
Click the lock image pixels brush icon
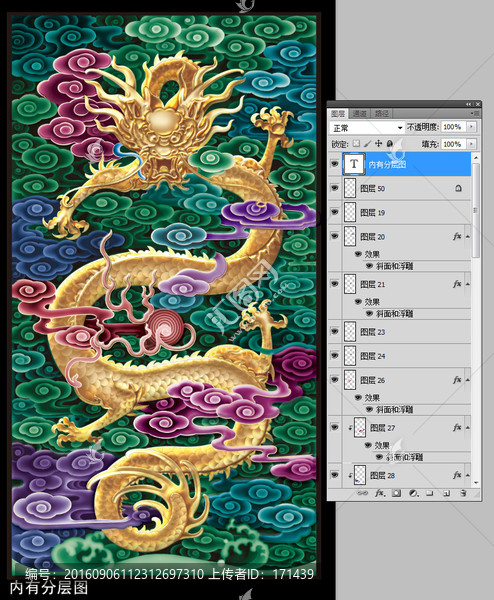[367, 143]
